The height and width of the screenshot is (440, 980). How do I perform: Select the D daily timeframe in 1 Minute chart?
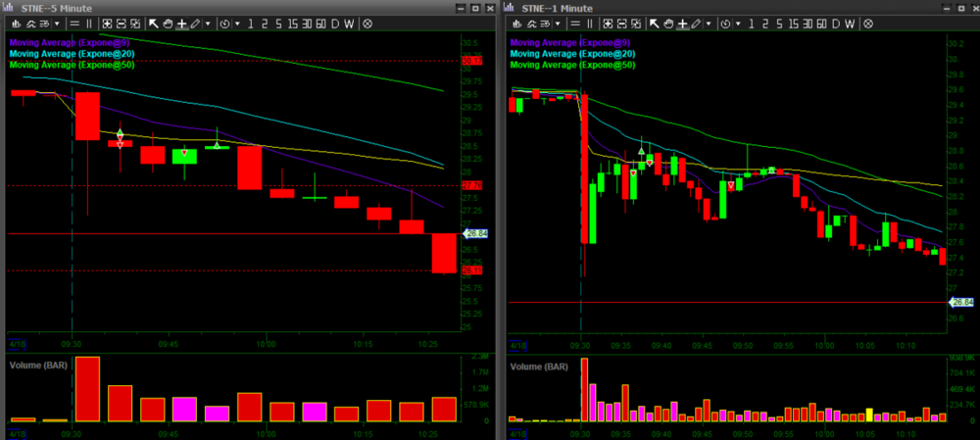point(834,23)
